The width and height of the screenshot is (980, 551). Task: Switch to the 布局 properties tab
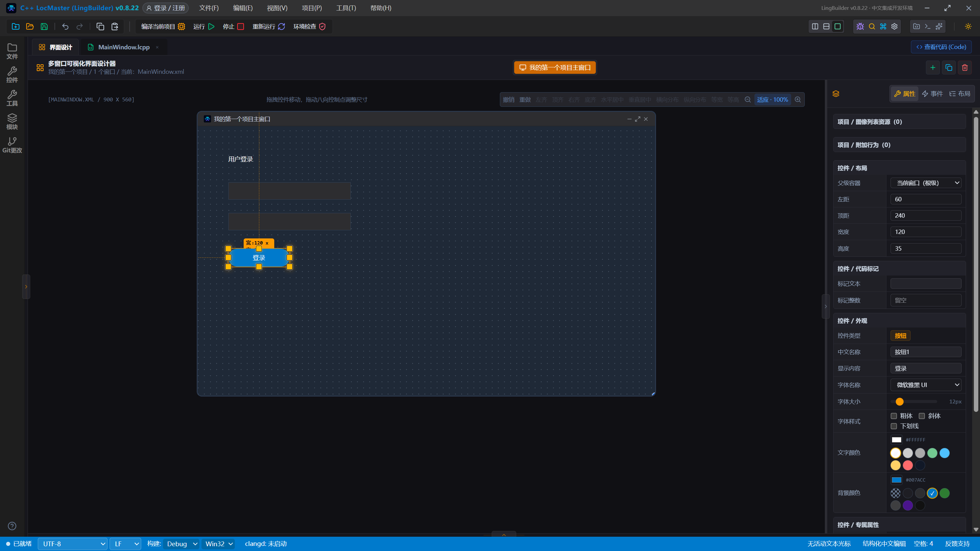pyautogui.click(x=960, y=94)
